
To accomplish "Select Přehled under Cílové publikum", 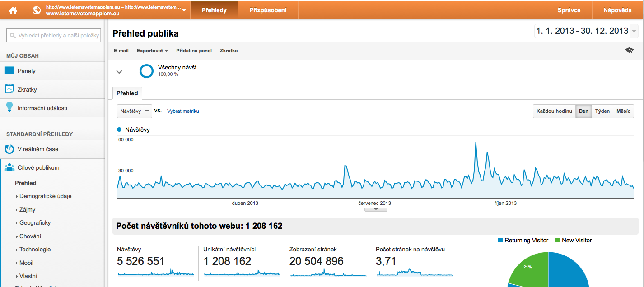I will pos(26,183).
